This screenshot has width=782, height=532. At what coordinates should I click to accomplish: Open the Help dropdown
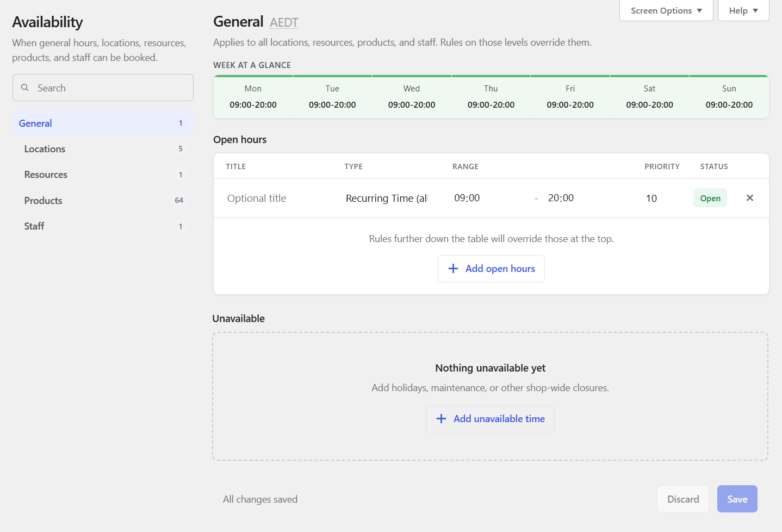pos(743,10)
